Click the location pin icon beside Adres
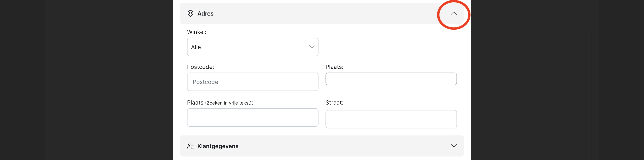644x160 pixels. point(190,14)
